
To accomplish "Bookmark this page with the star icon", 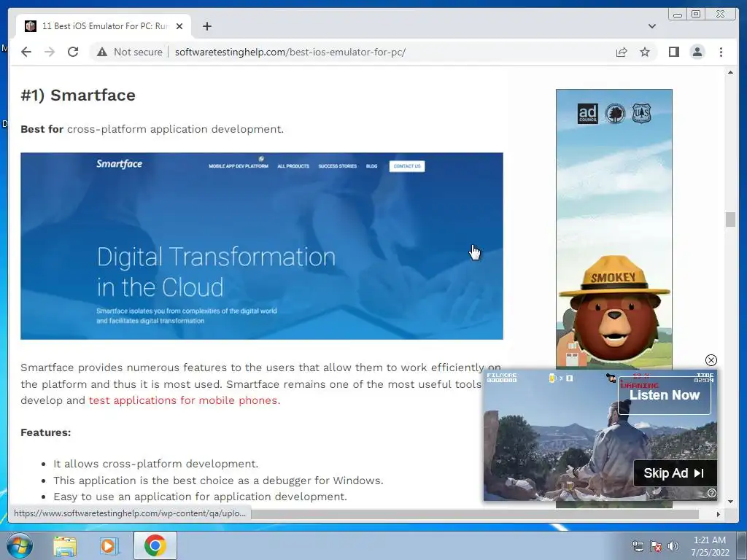I will pos(645,52).
